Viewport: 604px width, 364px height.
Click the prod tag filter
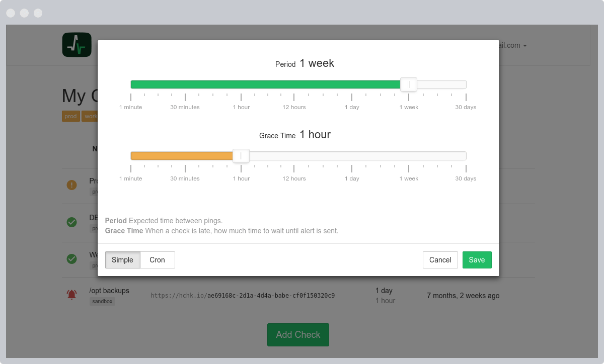click(71, 116)
